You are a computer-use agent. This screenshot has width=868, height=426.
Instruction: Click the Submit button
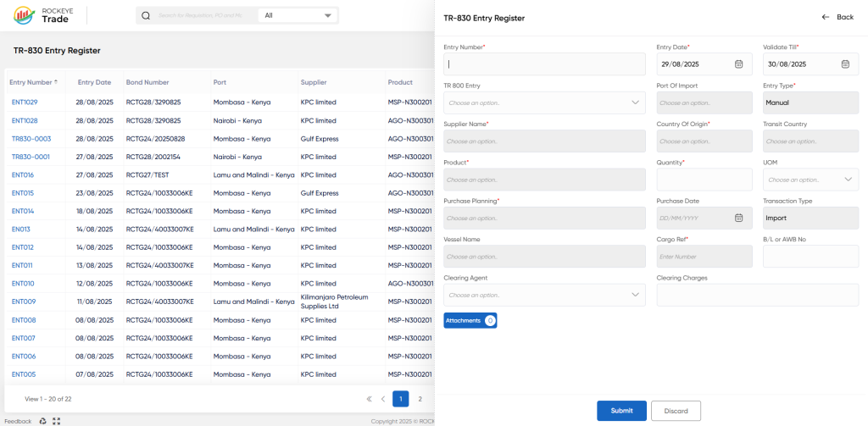[x=621, y=411]
